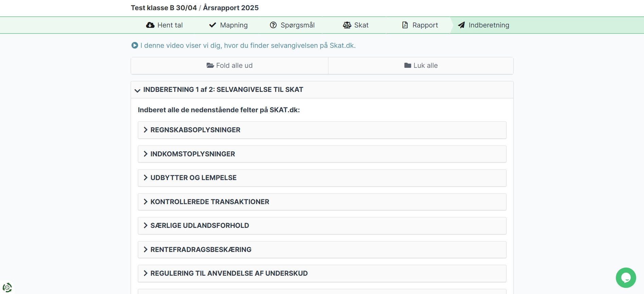Open the chat bubble support widget
Screen dimensions: 644x294
(x=626, y=278)
